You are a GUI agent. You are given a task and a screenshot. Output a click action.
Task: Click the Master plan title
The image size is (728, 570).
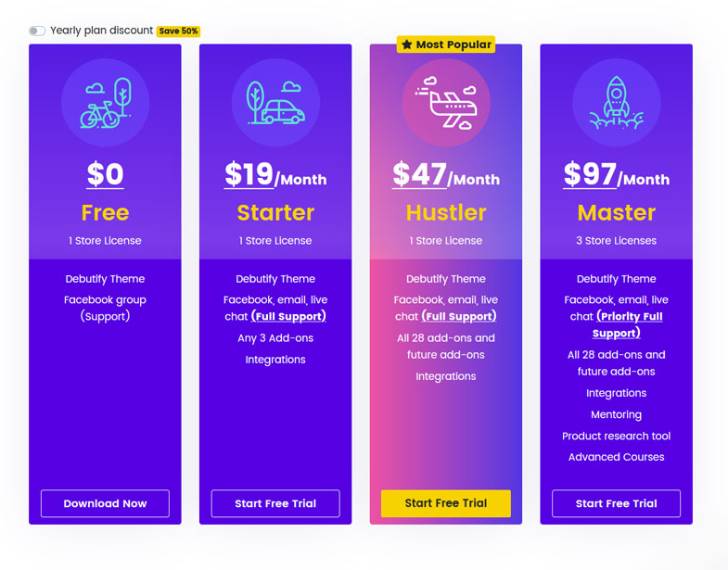tap(617, 212)
